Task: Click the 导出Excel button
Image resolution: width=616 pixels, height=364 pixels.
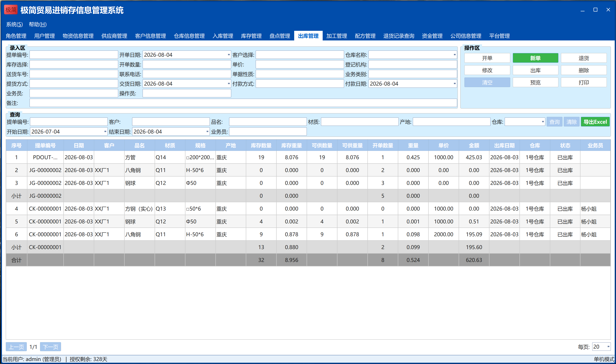Action: point(595,122)
